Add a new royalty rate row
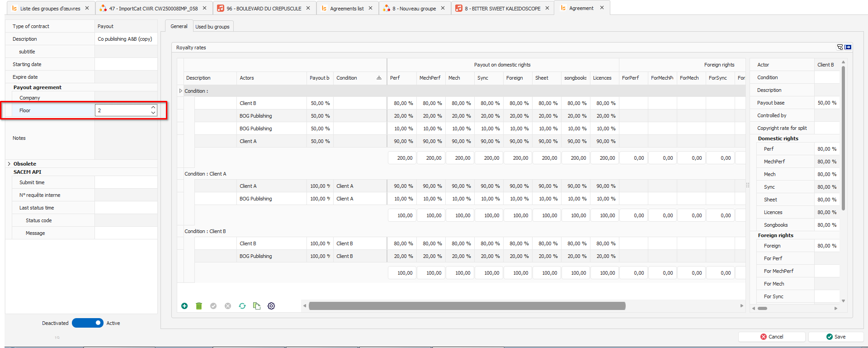The width and height of the screenshot is (868, 348). click(x=184, y=306)
